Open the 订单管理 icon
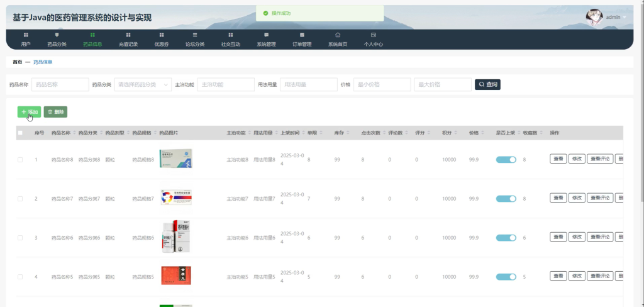 click(302, 35)
